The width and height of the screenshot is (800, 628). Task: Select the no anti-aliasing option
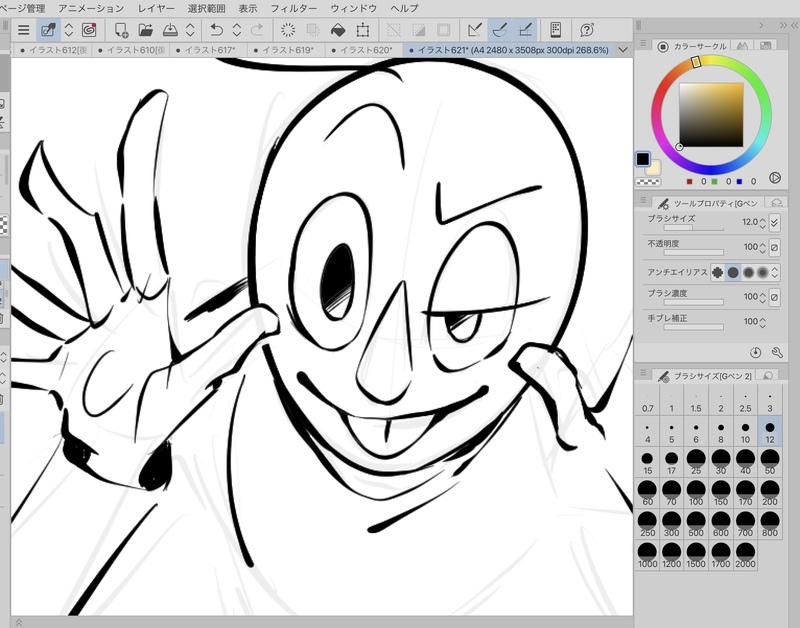(x=718, y=272)
